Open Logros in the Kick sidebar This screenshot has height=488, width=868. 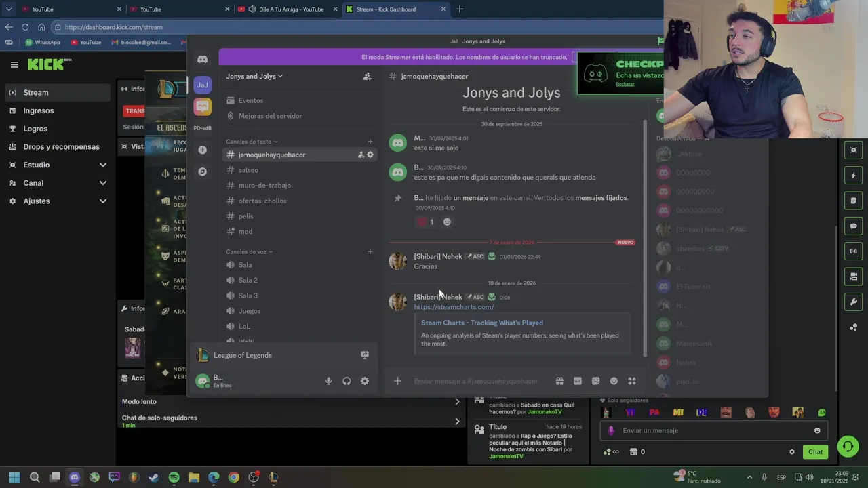point(58,129)
